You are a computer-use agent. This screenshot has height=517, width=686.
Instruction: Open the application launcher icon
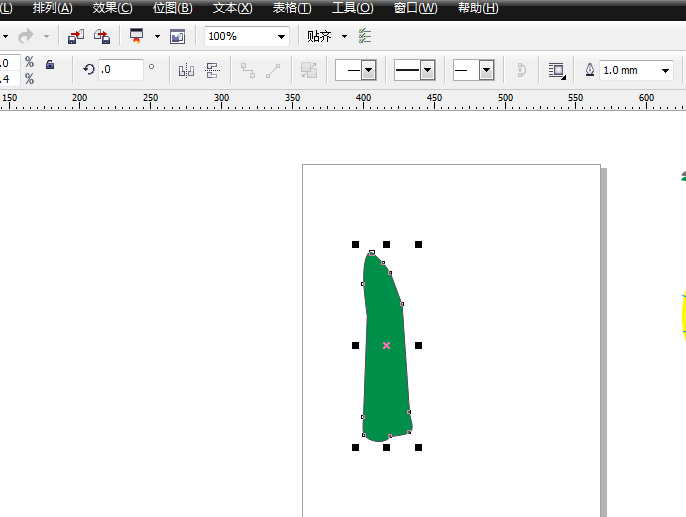[x=136, y=36]
